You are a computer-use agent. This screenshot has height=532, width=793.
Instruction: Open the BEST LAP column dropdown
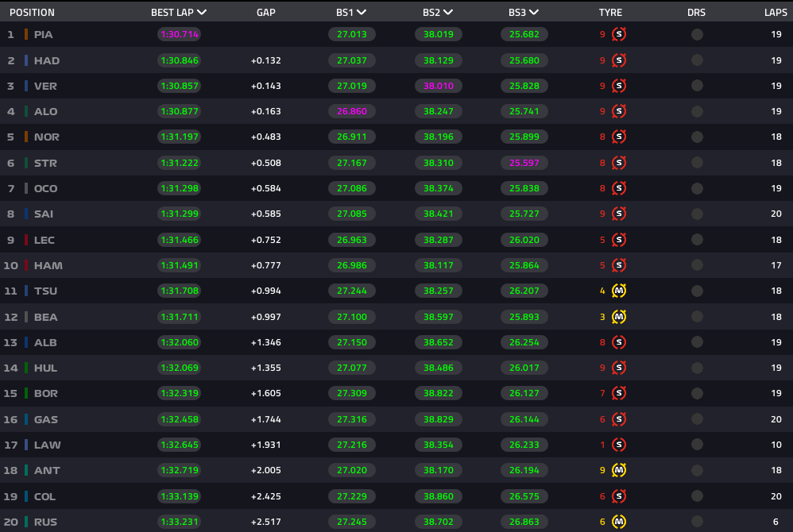[202, 13]
